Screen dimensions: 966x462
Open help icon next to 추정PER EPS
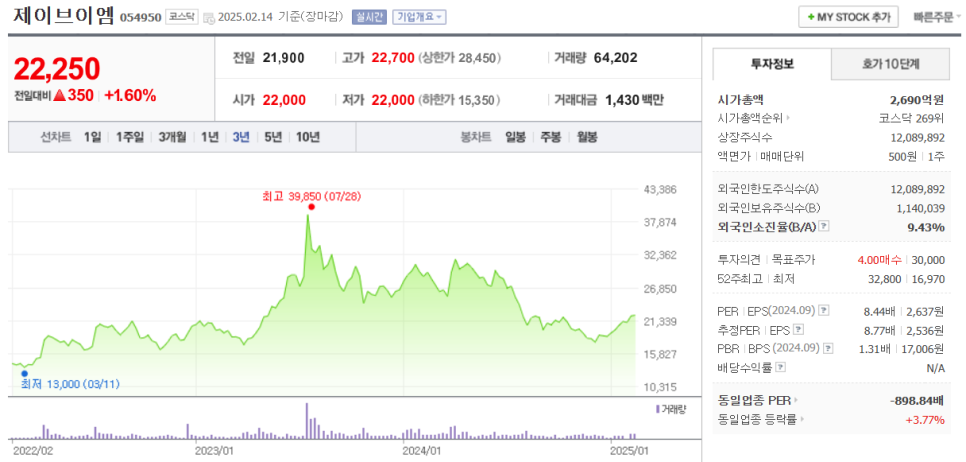click(798, 329)
